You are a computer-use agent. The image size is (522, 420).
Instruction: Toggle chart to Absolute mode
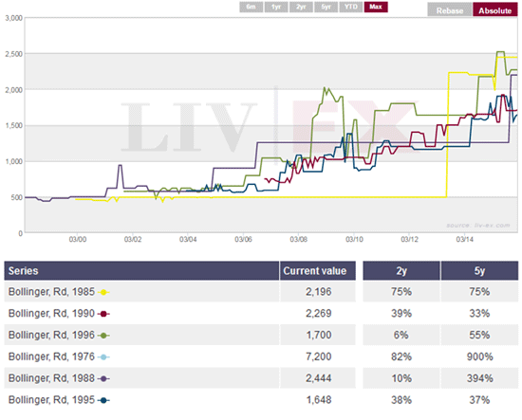coord(495,10)
